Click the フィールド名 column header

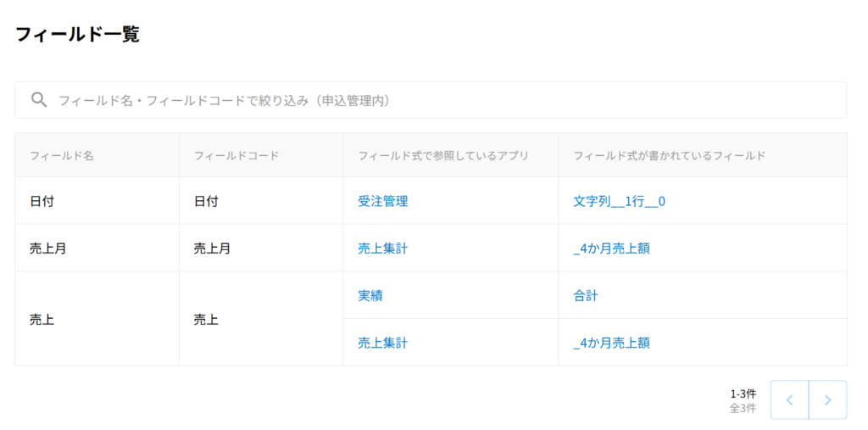point(61,155)
